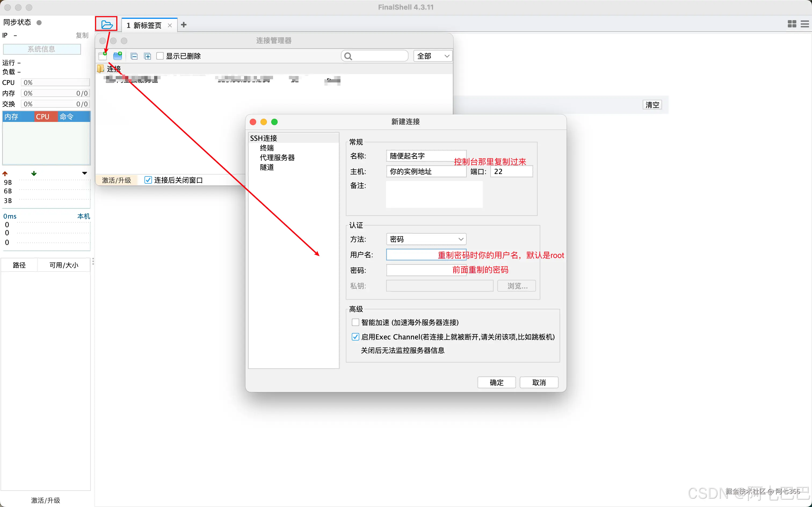Click the 清空 button to clear
This screenshot has width=812, height=507.
pyautogui.click(x=652, y=105)
